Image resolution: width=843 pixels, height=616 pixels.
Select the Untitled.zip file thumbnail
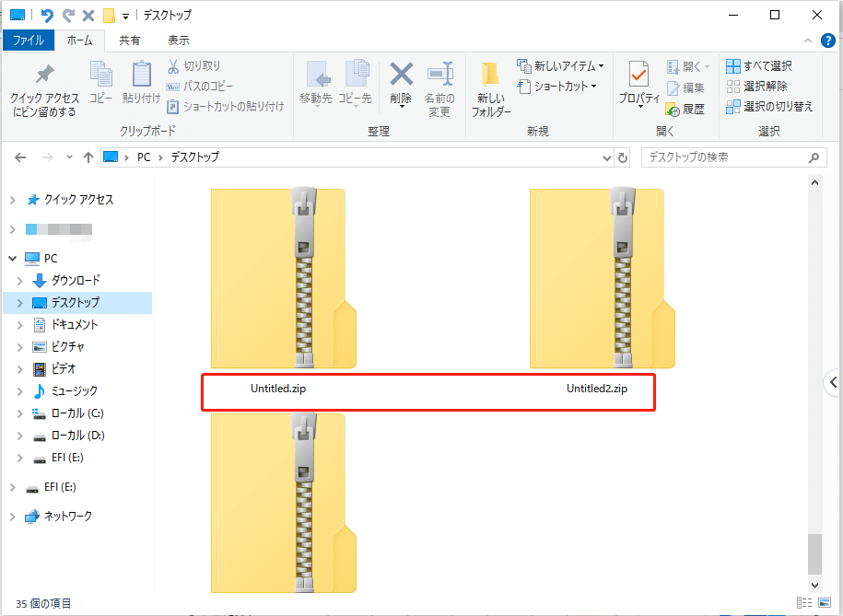click(x=284, y=278)
